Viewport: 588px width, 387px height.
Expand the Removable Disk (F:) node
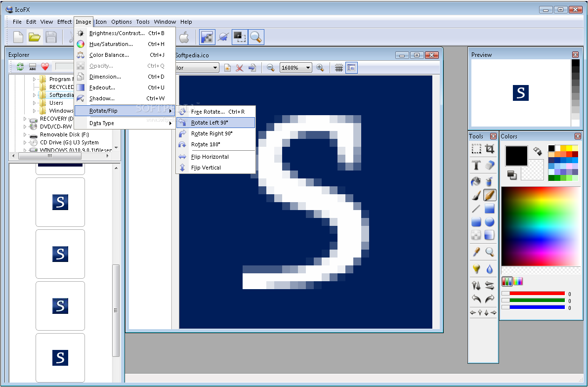pos(25,134)
